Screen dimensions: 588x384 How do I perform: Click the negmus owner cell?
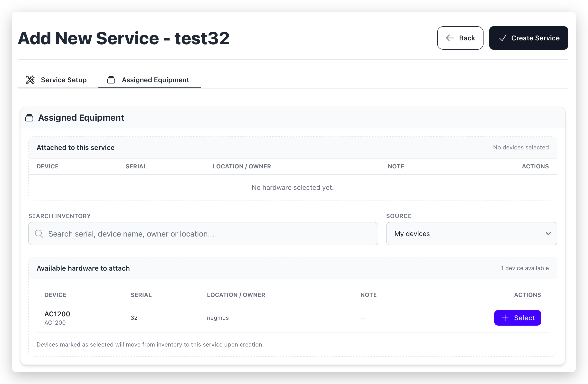coord(218,318)
